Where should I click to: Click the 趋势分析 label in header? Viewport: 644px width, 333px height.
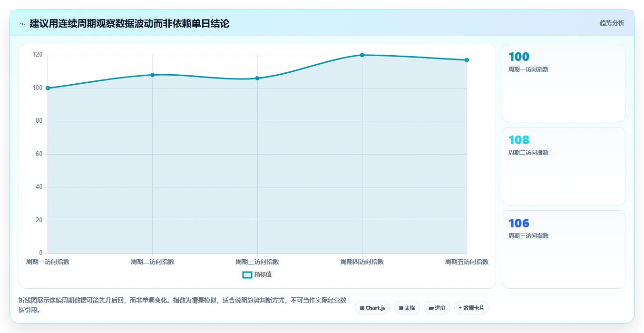pos(612,23)
